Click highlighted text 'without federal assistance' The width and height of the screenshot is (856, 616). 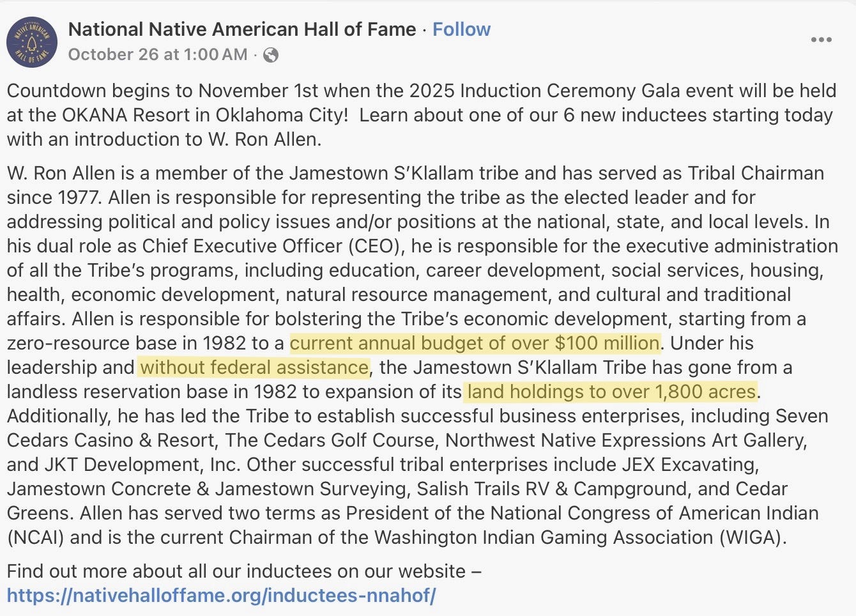[254, 367]
